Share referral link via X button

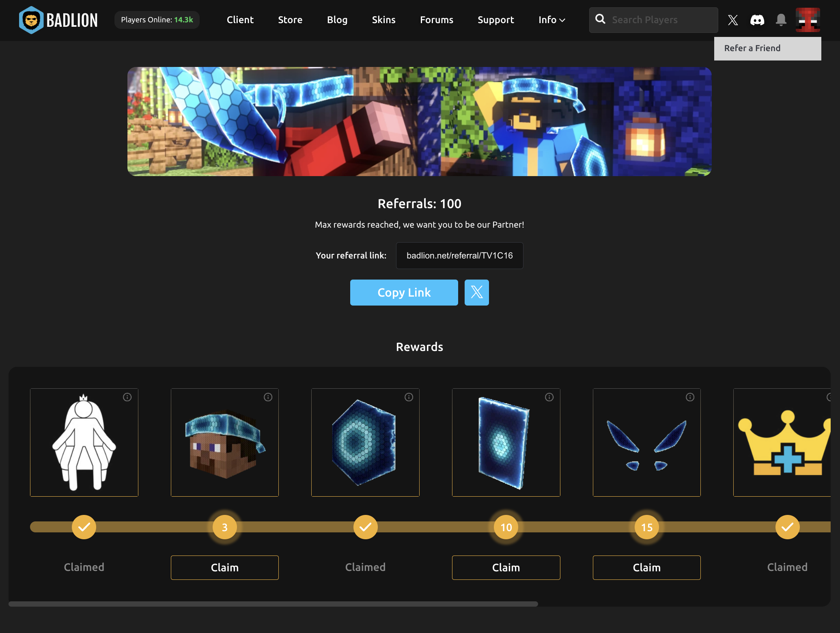476,293
